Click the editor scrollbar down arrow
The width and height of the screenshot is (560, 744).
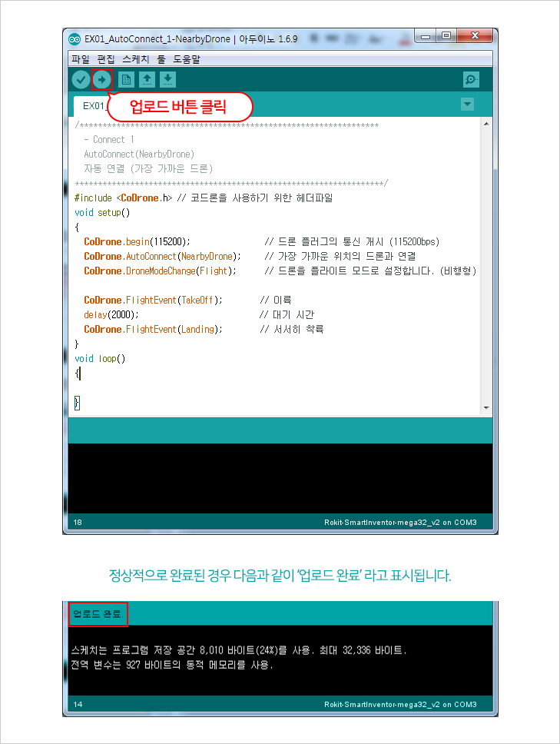[x=485, y=407]
